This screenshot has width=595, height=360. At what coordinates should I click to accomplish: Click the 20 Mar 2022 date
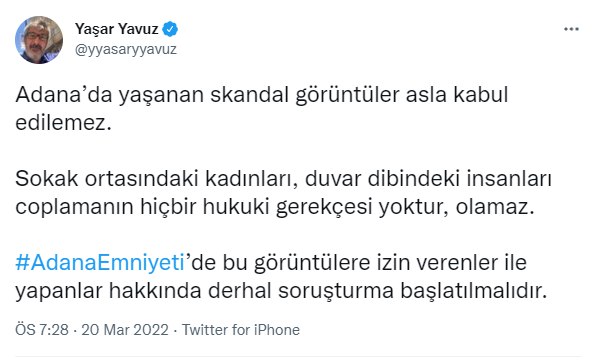125,330
